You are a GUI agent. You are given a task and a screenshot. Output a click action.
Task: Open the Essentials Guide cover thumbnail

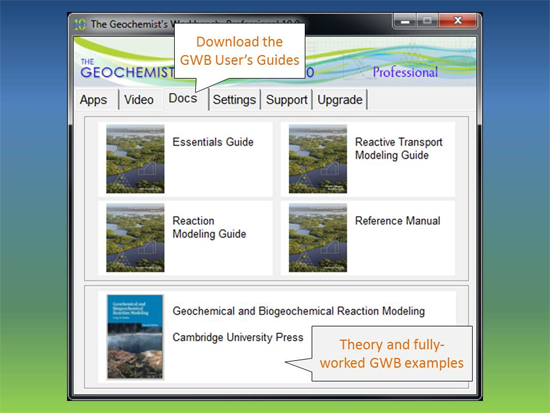pos(135,159)
